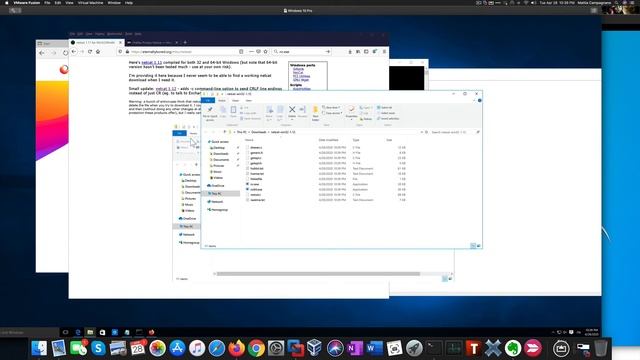Viewport: 640px width, 360px height.
Task: Click Firefox back arrow button
Action: coord(74,52)
